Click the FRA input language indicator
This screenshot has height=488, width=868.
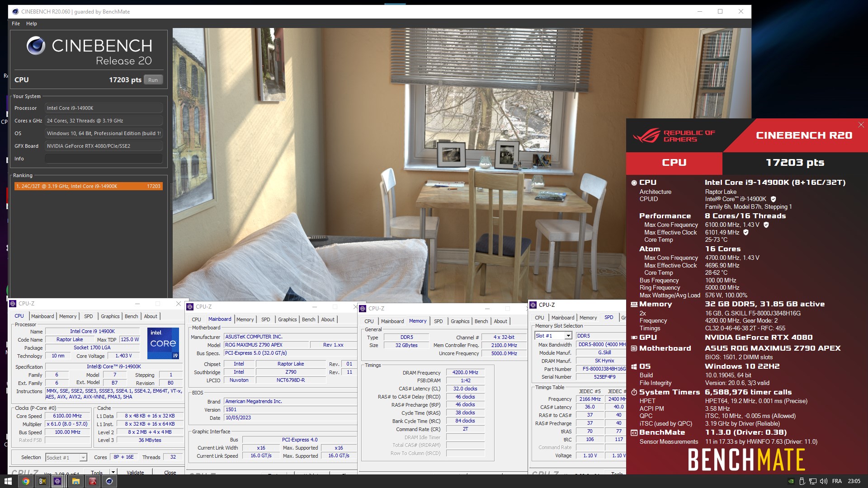pyautogui.click(x=837, y=481)
